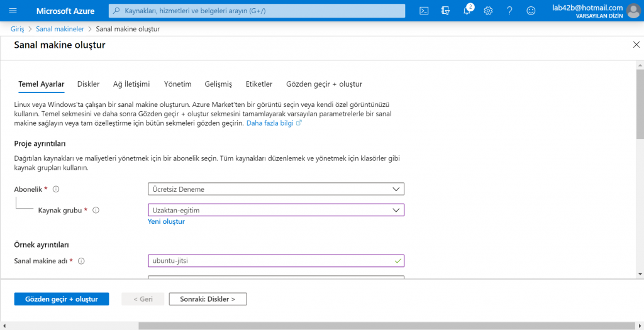Open the Daha fazla bilgi link
This screenshot has width=644, height=330.
click(x=274, y=123)
